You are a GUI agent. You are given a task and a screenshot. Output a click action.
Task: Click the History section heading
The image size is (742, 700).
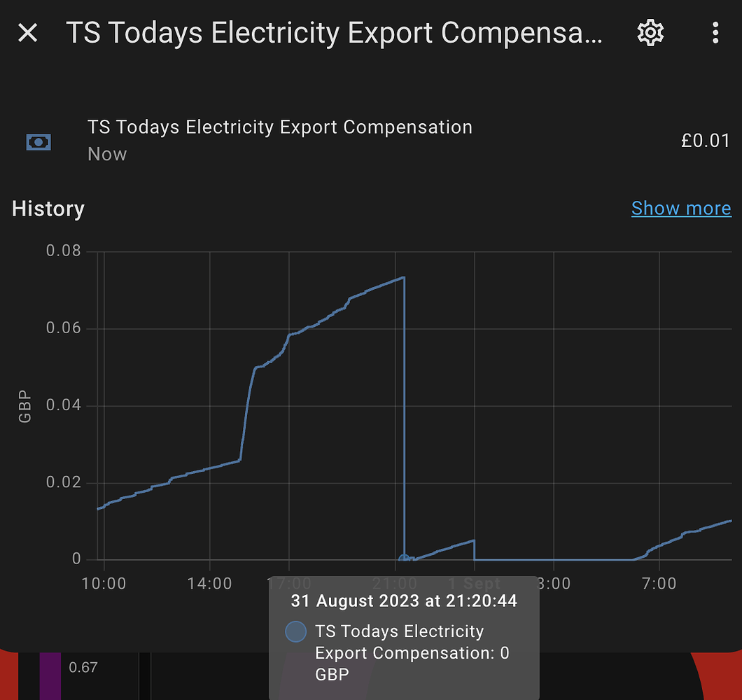tap(48, 209)
